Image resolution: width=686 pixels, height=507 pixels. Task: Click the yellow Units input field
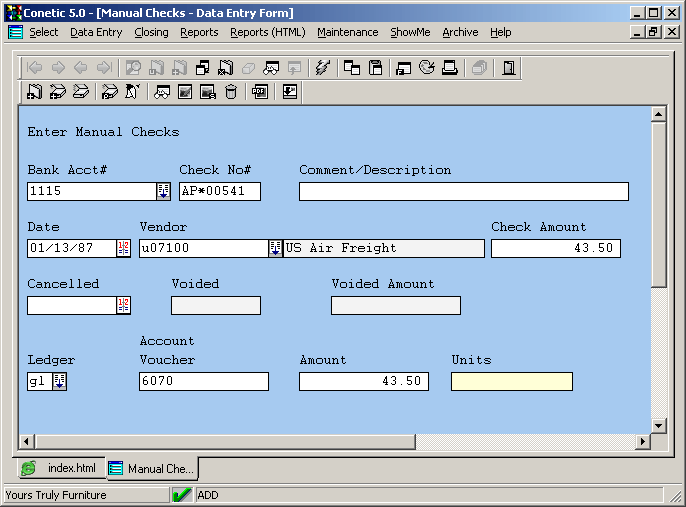coord(511,381)
